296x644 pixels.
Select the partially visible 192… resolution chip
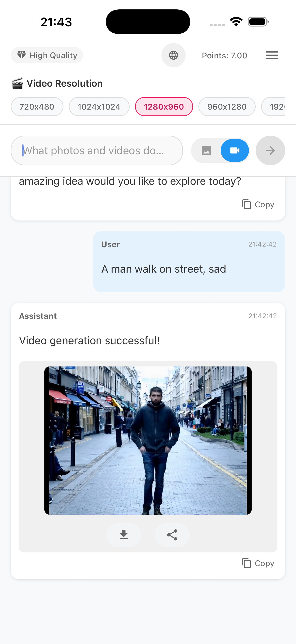[274, 107]
